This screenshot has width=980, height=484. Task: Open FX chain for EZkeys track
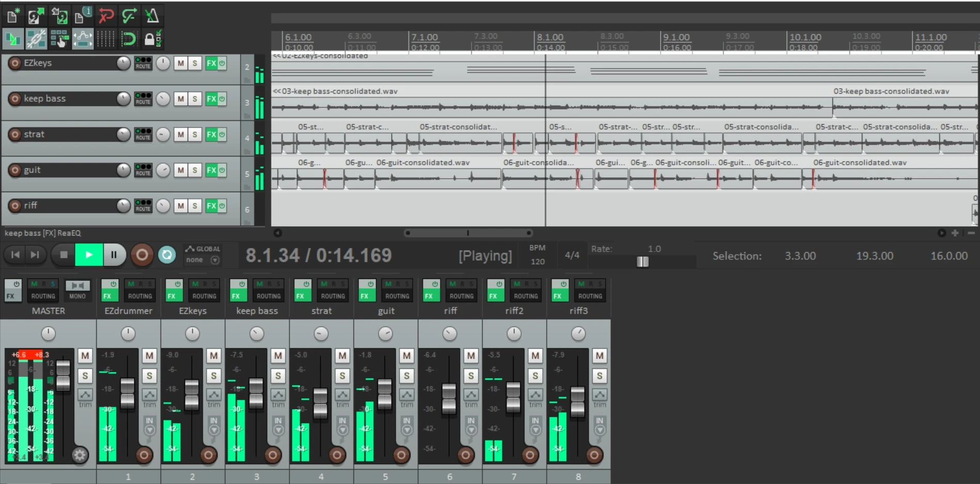coord(211,63)
